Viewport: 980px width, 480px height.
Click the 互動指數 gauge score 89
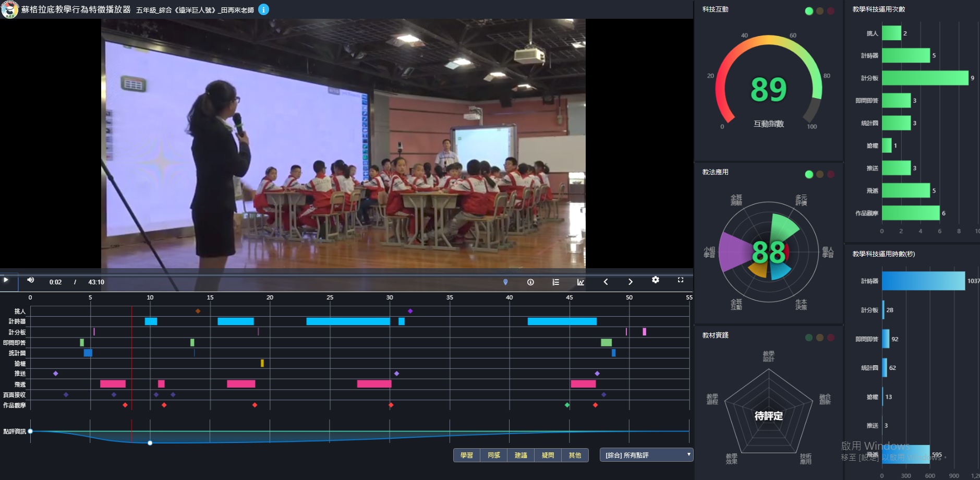pyautogui.click(x=768, y=89)
